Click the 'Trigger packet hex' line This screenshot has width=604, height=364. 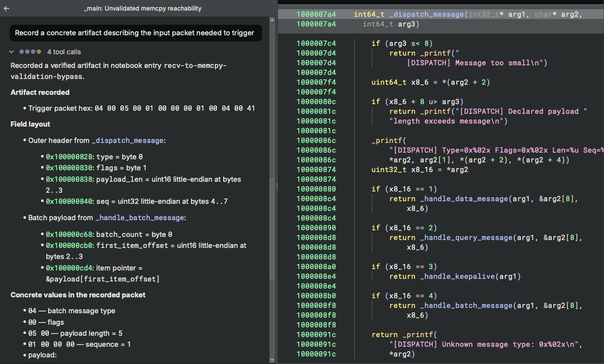click(x=142, y=108)
